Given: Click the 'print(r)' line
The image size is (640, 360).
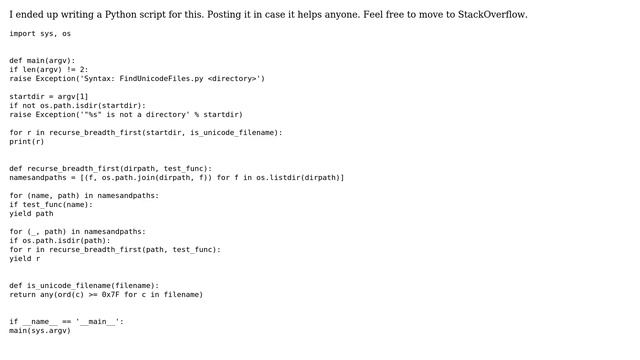Looking at the screenshot, I should [27, 142].
